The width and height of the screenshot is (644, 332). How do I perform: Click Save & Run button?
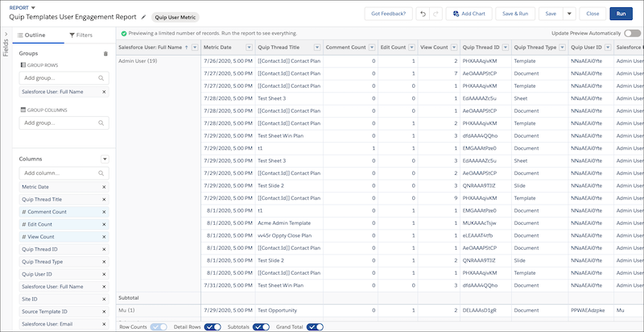pos(515,14)
